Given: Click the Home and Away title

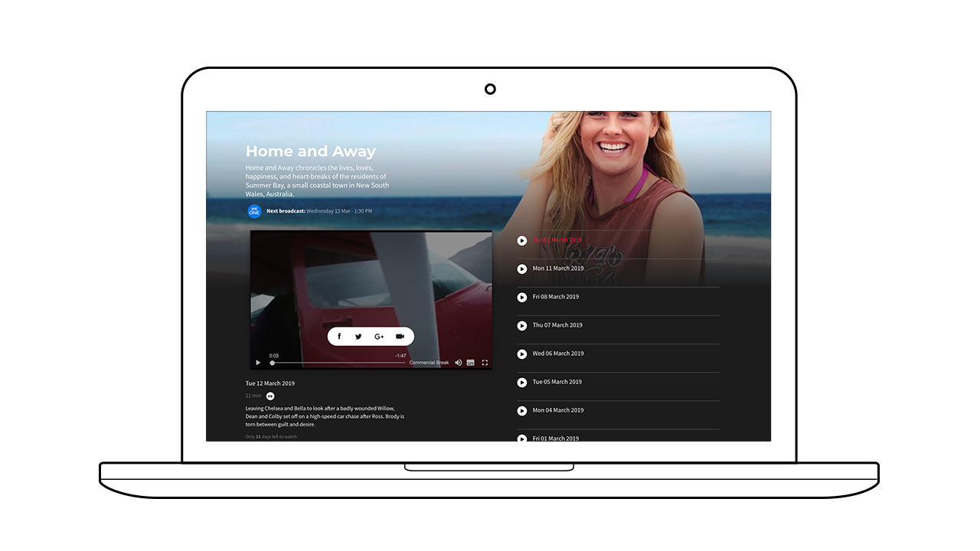Looking at the screenshot, I should [311, 152].
